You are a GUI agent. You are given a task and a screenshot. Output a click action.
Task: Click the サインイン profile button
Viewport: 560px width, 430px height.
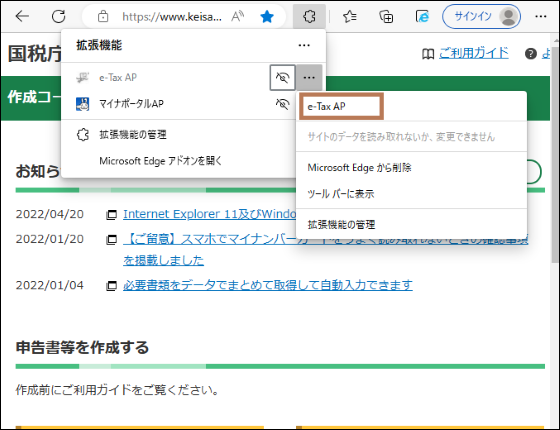click(481, 16)
